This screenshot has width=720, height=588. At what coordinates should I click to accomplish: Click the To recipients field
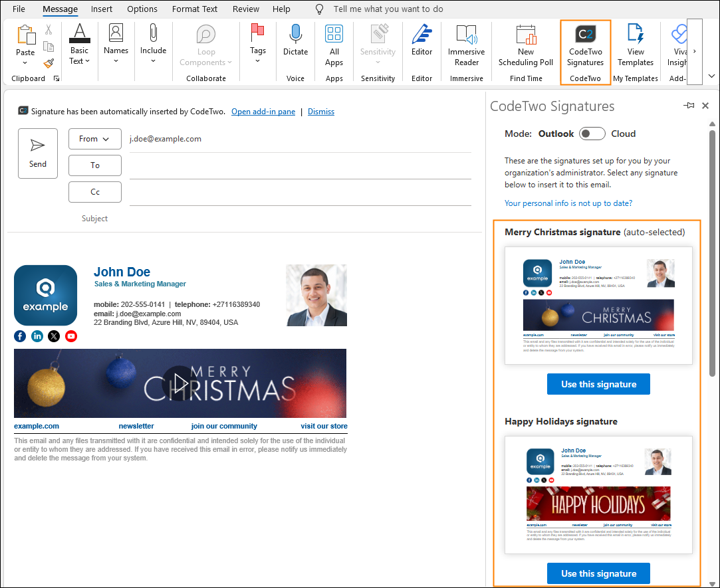(300, 165)
